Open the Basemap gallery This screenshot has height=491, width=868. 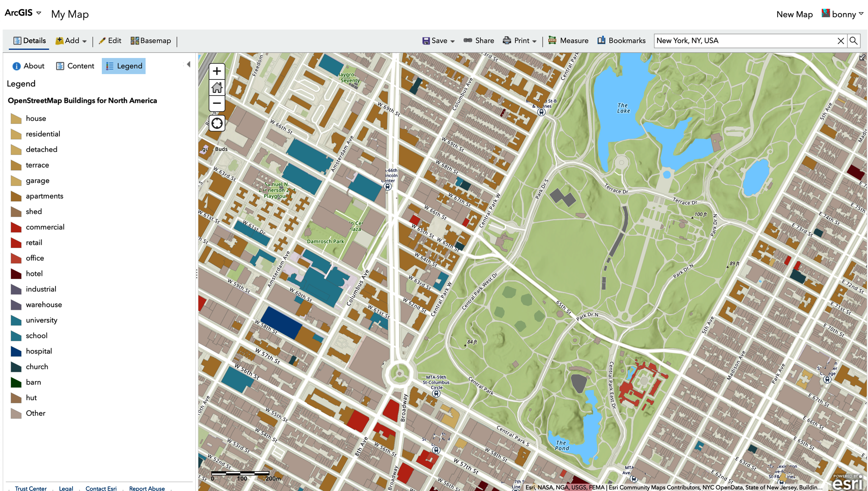click(x=151, y=41)
